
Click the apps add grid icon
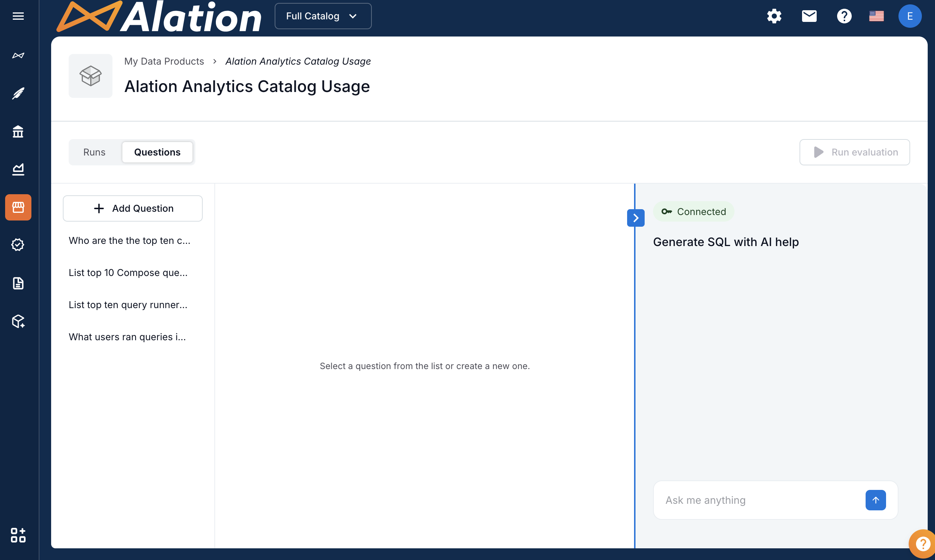point(18,535)
